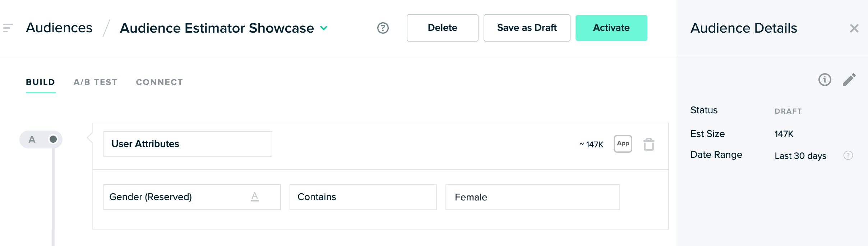
Task: Click the pencil edit icon
Action: 849,80
